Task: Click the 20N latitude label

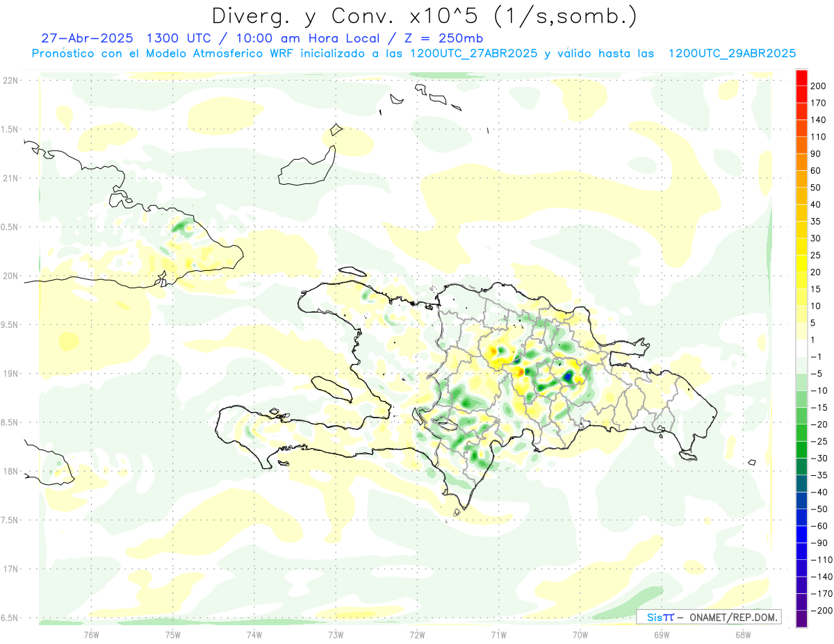Action: coord(10,276)
